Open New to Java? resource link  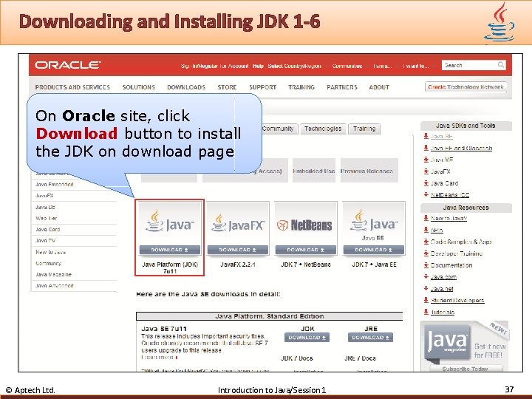[x=449, y=218]
